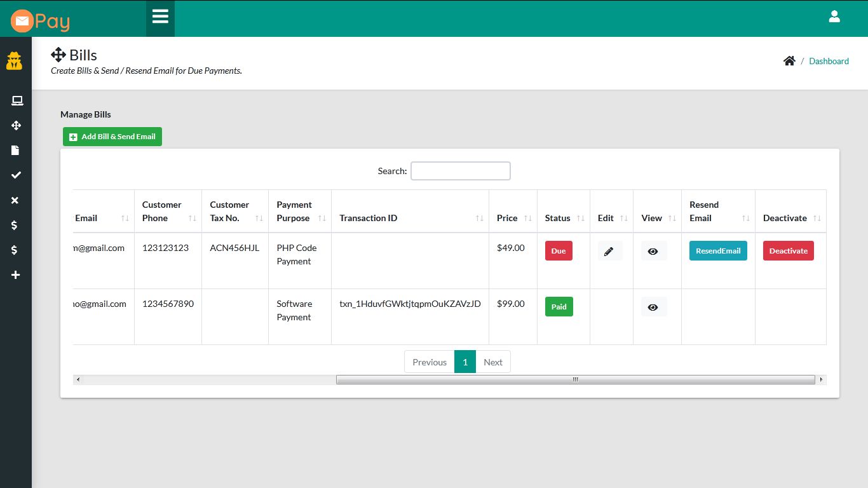Sort by the Status column arrows
Viewport: 868px width, 488px height.
[x=579, y=218]
